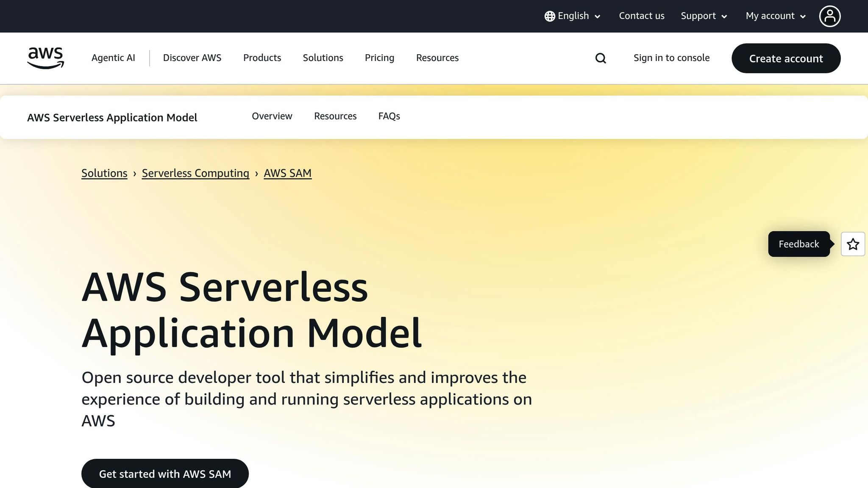This screenshot has width=868, height=488.
Task: Click the Feedback button
Action: pos(799,244)
